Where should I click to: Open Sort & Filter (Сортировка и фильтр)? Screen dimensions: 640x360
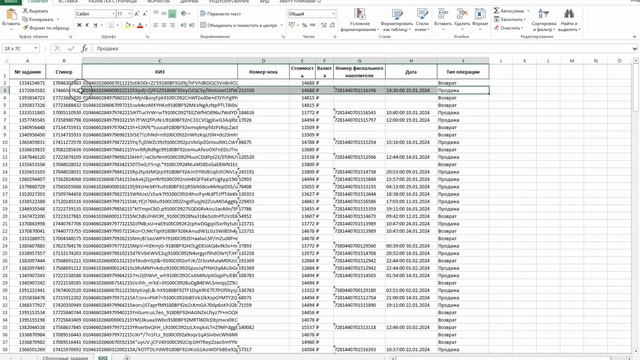click(x=544, y=20)
